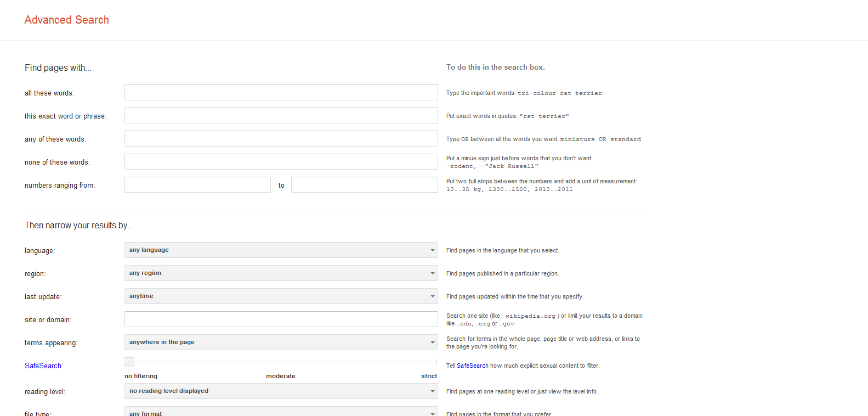
Task: Open the SafeSearch label link on left
Action: coord(43,366)
